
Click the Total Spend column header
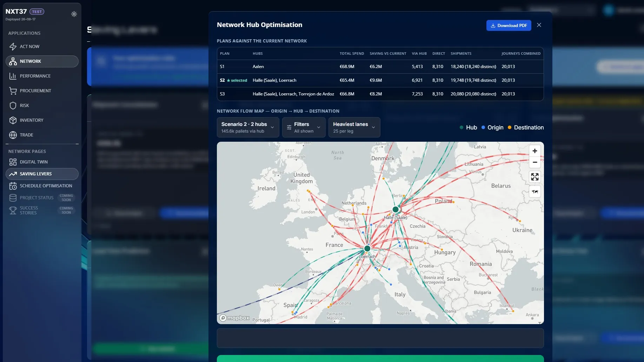(x=352, y=54)
